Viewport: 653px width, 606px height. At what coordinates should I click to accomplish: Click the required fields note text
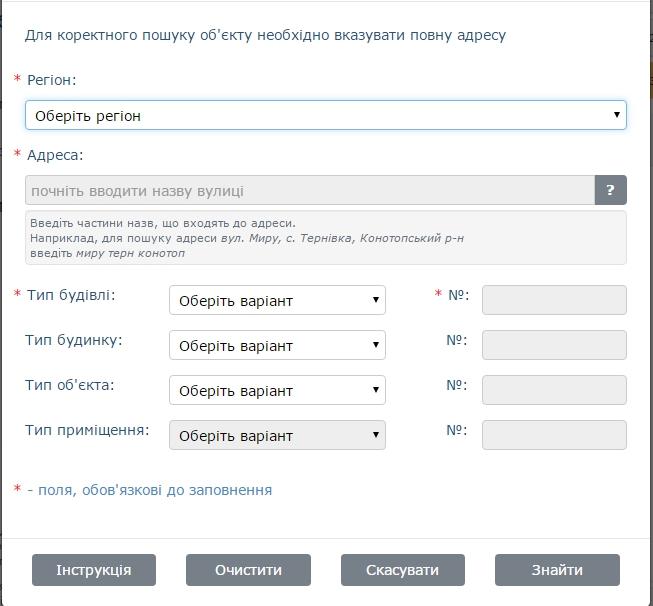pyautogui.click(x=149, y=490)
